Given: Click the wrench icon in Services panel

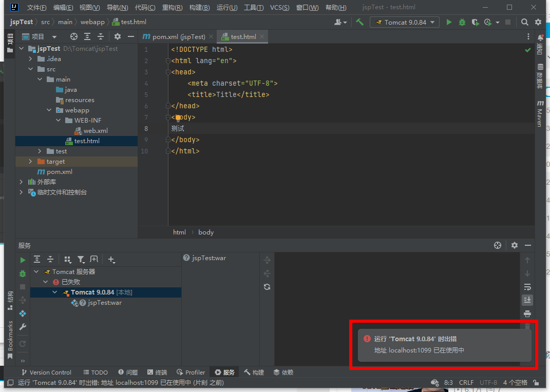Looking at the screenshot, I should (x=23, y=327).
